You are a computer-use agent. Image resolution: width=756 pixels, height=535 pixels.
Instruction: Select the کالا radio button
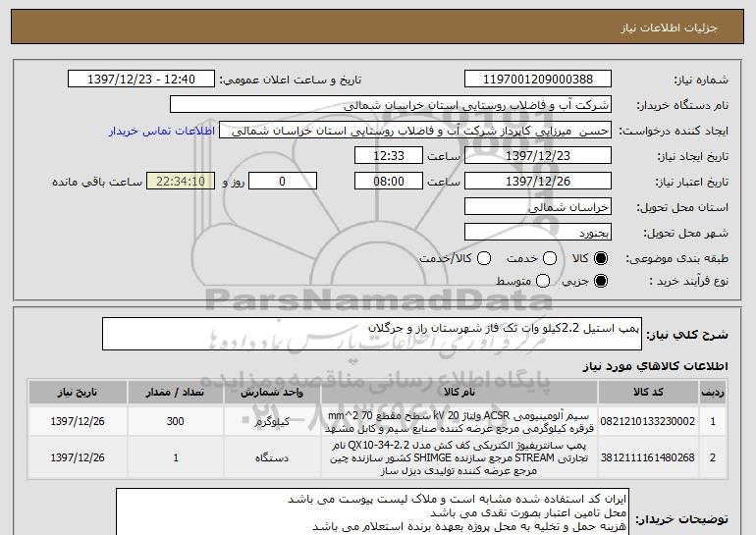601,258
